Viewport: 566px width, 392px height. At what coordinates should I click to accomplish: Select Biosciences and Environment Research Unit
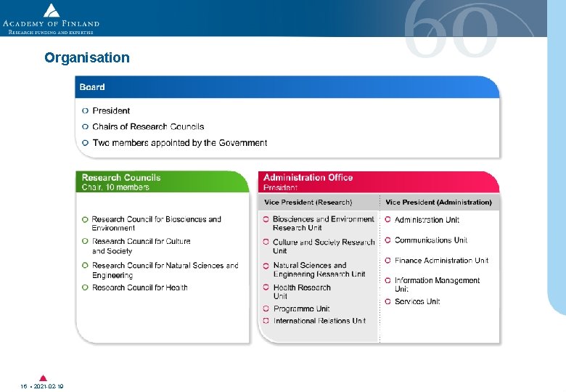[324, 224]
